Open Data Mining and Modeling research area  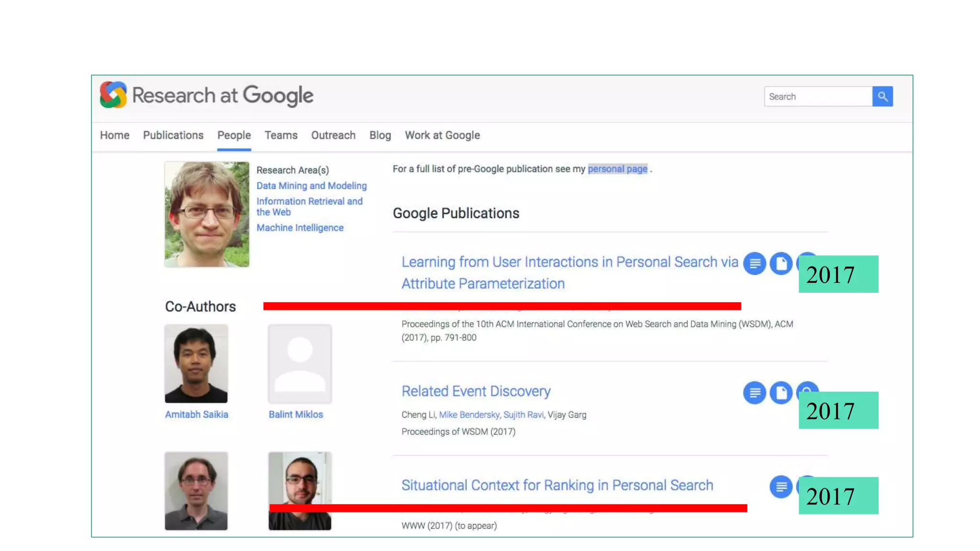(312, 186)
